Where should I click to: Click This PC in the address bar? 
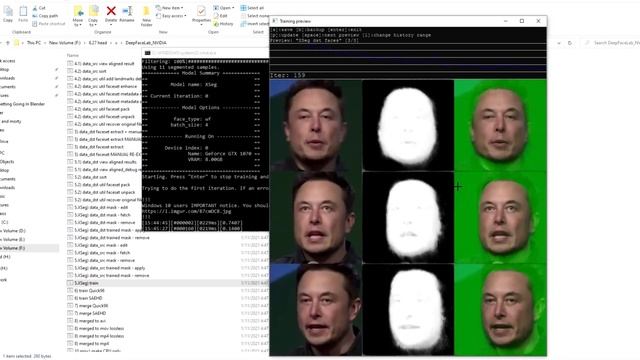[x=34, y=42]
